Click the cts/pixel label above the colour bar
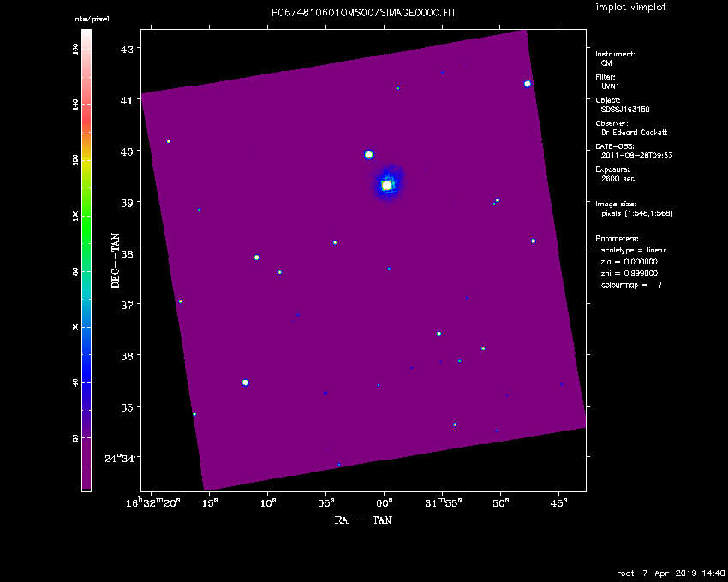728x582 pixels. click(92, 18)
